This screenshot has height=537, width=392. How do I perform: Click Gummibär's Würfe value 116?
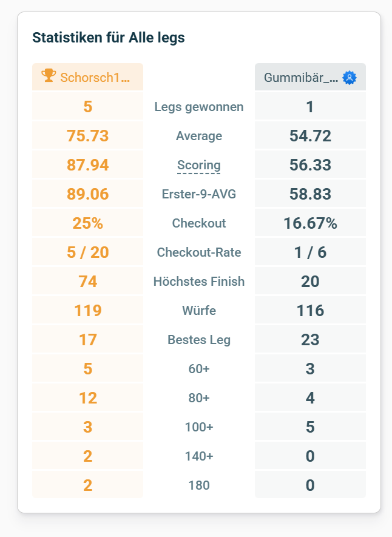[310, 310]
